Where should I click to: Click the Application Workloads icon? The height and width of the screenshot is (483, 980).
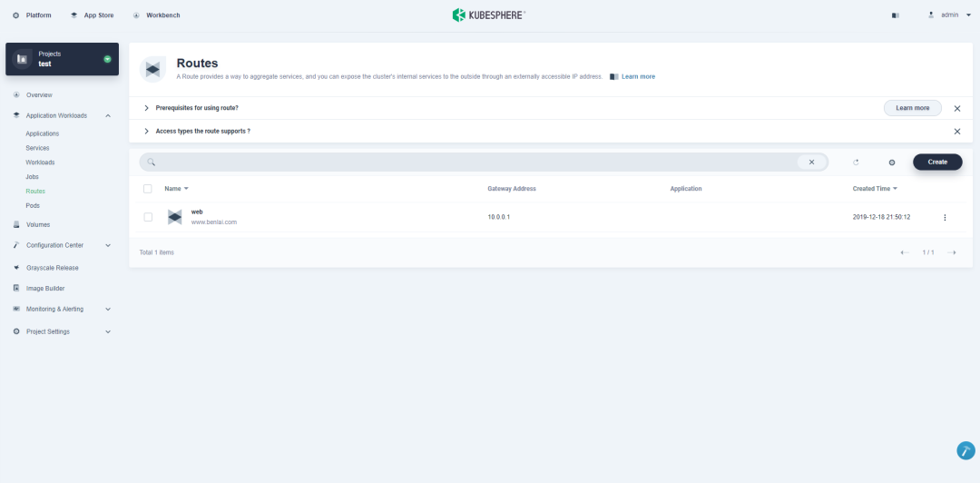(x=16, y=115)
